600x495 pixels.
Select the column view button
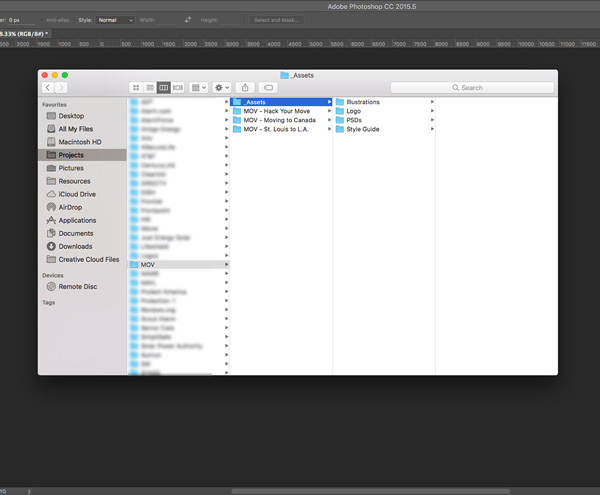click(x=164, y=88)
